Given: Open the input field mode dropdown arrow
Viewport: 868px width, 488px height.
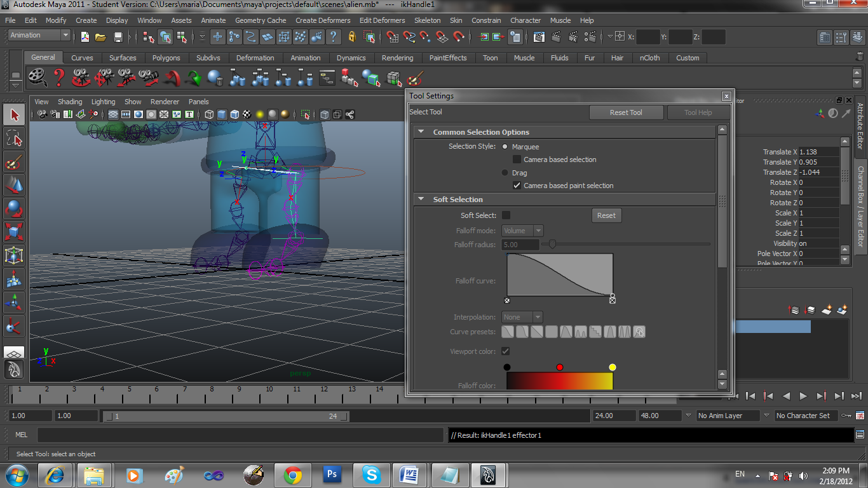Looking at the screenshot, I should [x=611, y=37].
